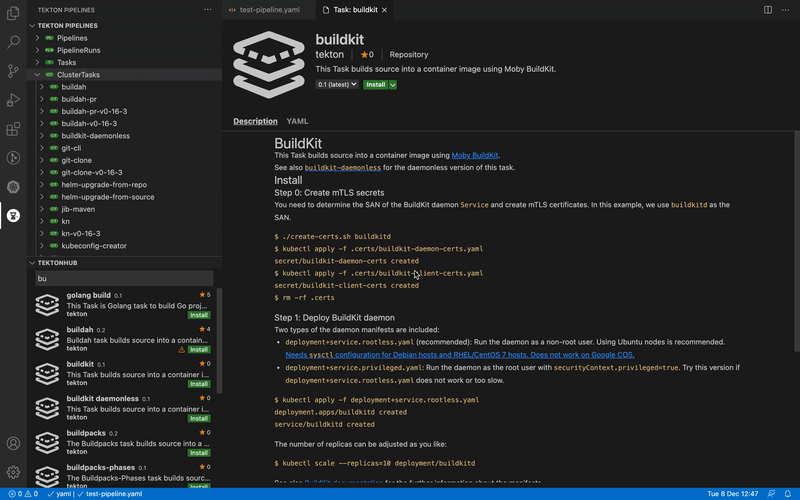Select the Tekton Pipelines activity icon
Image resolution: width=800 pixels, height=500 pixels.
click(13, 216)
